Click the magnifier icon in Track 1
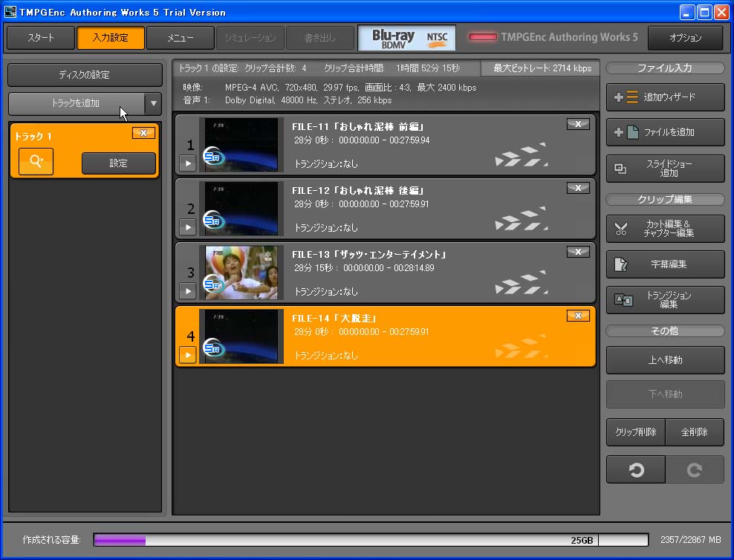734x560 pixels. click(x=36, y=162)
